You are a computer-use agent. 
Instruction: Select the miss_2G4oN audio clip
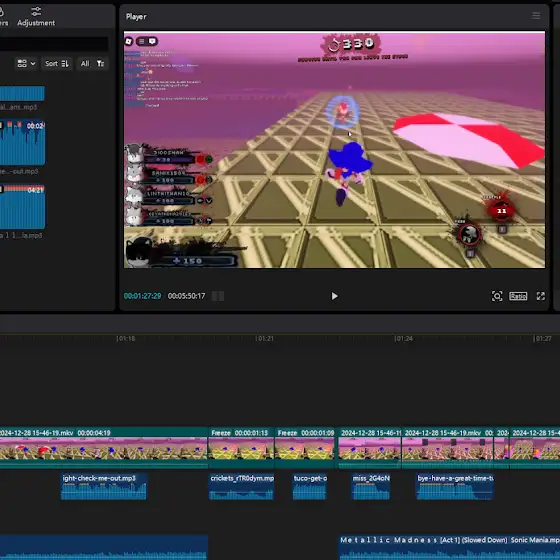[370, 486]
